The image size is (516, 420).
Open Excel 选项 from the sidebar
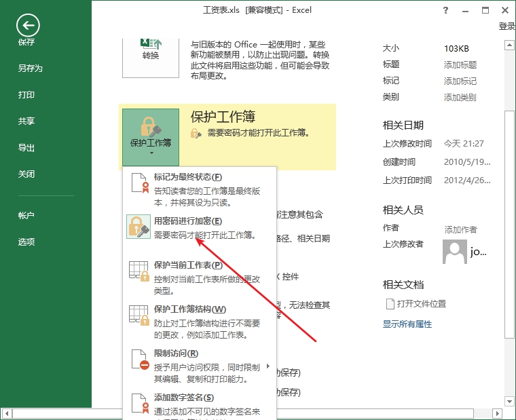[26, 242]
